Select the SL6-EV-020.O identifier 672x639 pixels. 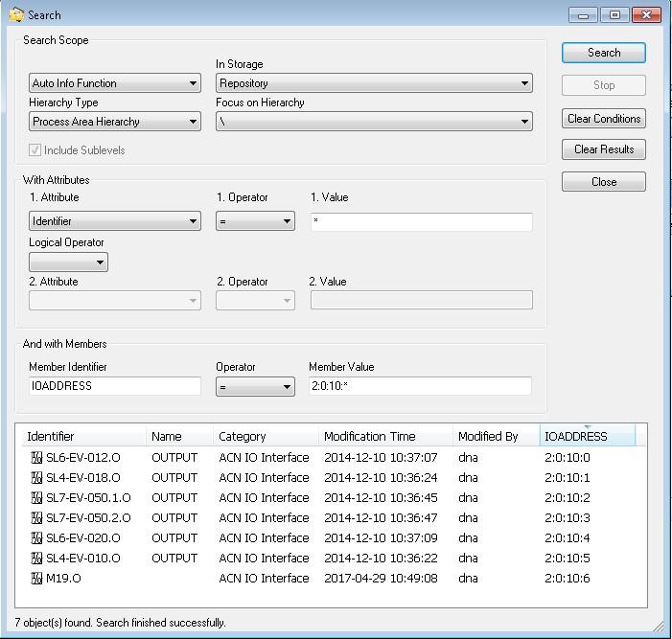click(83, 537)
